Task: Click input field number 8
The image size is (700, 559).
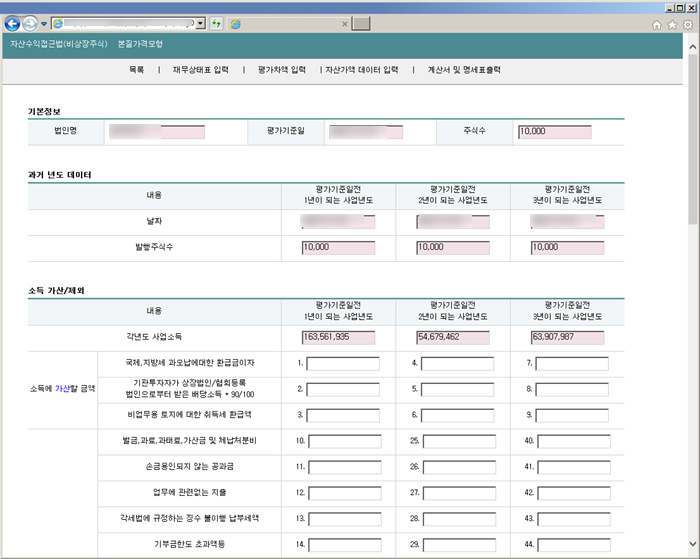Action: pos(572,389)
